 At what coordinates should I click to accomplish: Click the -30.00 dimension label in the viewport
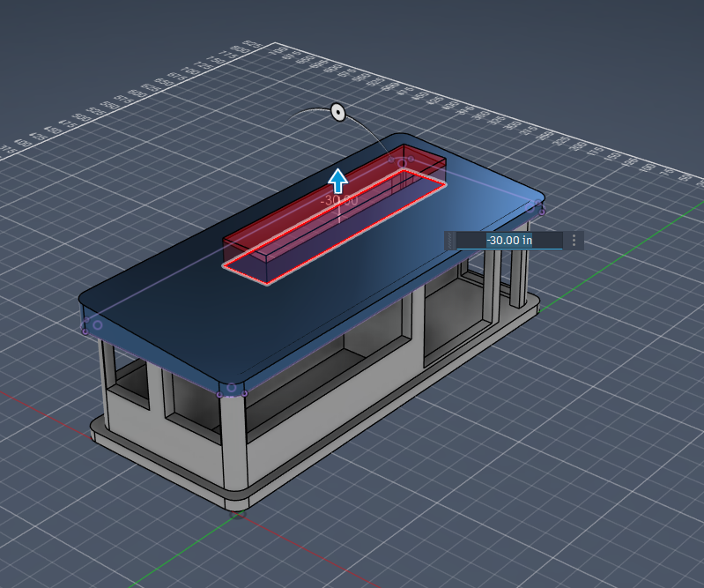pos(339,200)
